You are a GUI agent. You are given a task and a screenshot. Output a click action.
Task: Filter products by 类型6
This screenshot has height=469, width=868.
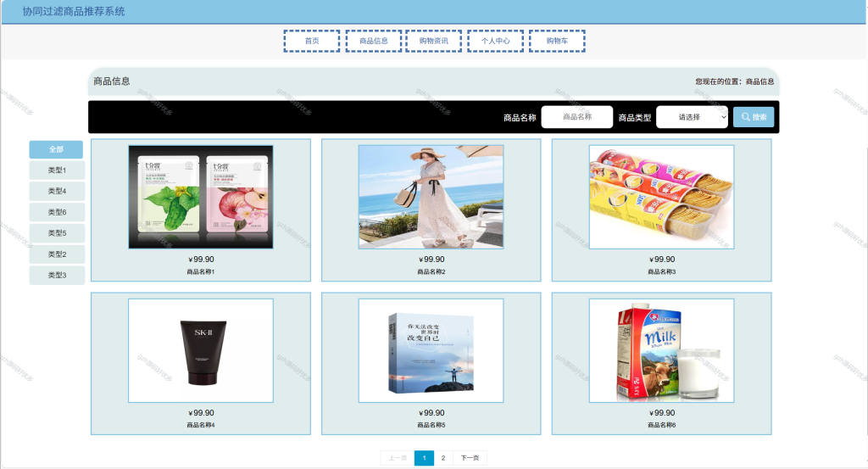click(x=57, y=212)
